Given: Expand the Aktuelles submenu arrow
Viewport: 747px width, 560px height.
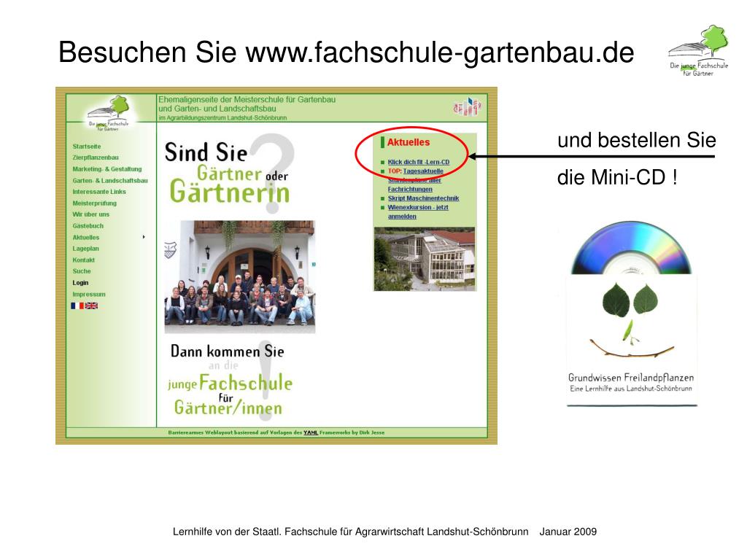Looking at the screenshot, I should pyautogui.click(x=144, y=237).
